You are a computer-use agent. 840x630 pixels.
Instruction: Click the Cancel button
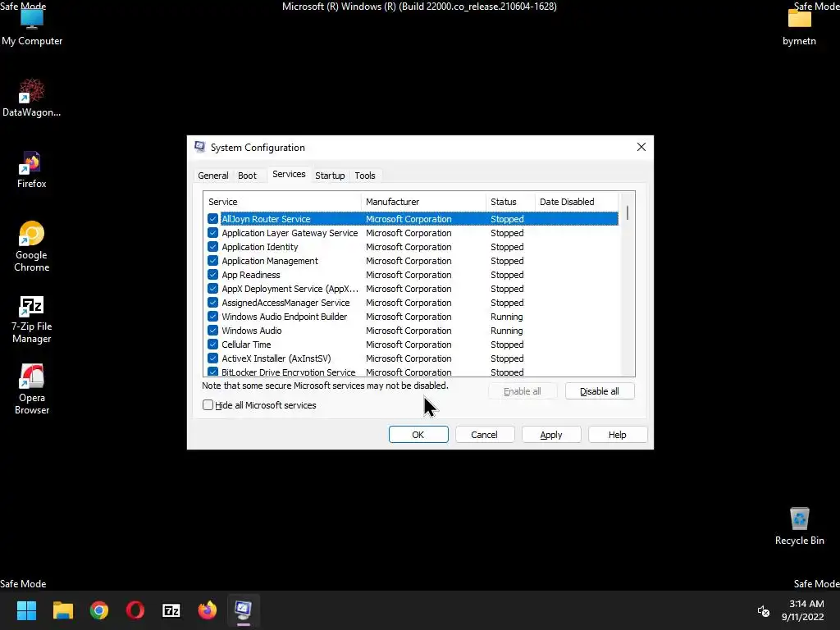(484, 435)
